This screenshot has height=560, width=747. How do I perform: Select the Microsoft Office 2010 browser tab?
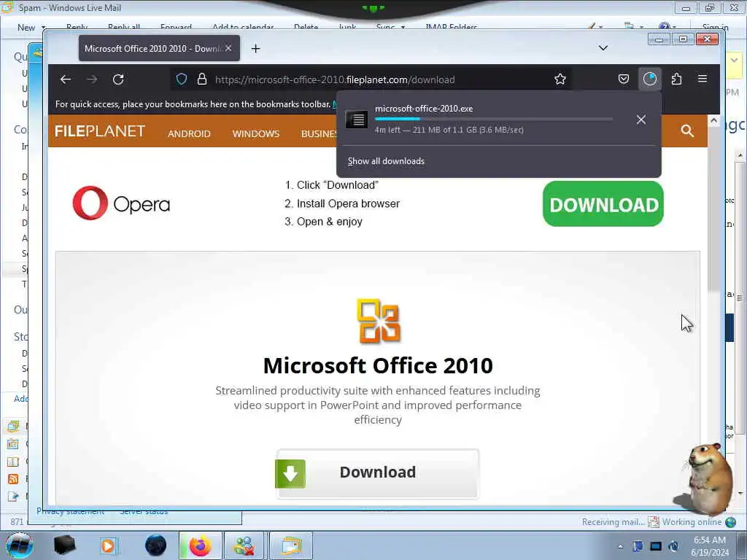pos(159,49)
